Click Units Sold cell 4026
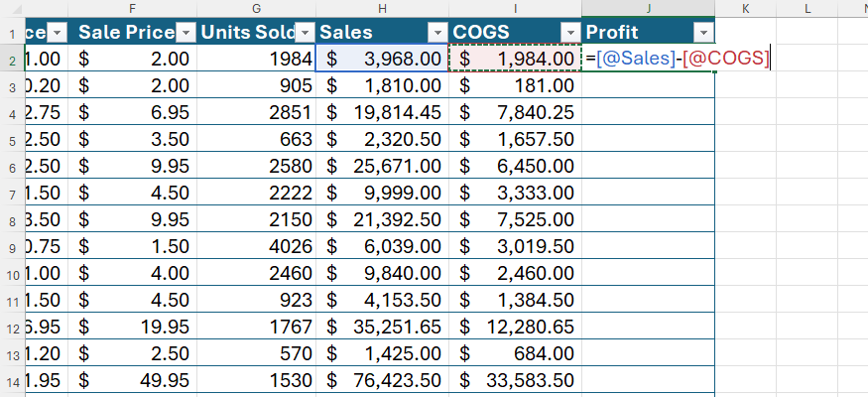 (x=256, y=246)
